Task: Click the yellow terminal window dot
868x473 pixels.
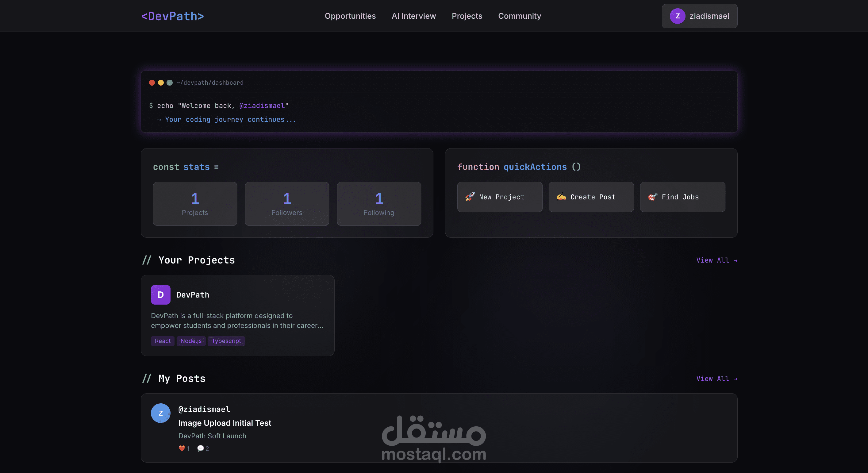Action: 161,83
